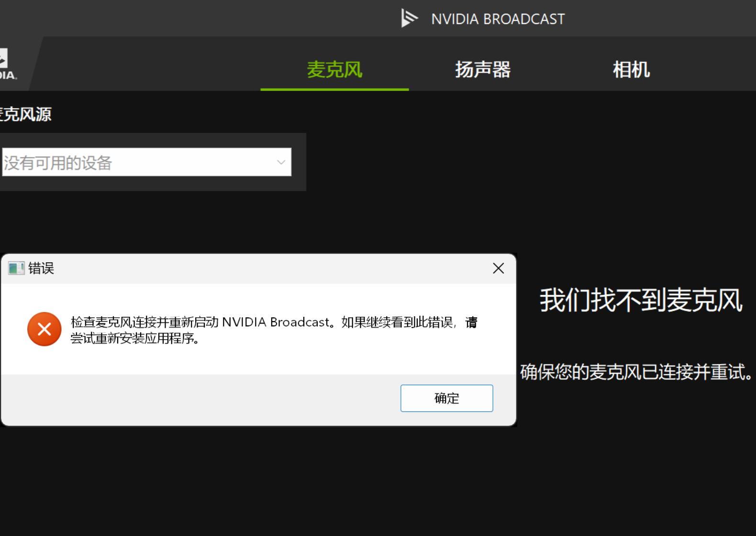Select the 相机 tab
This screenshot has height=536, width=756.
(x=631, y=69)
